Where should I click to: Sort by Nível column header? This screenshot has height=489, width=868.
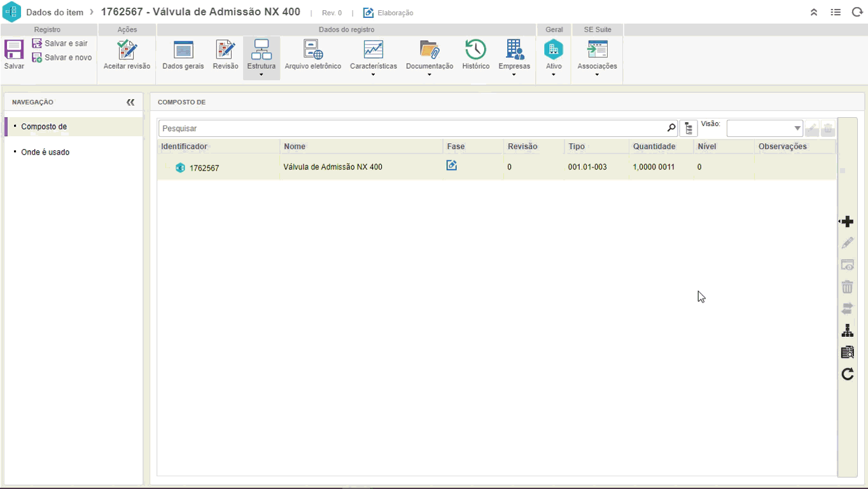coord(707,146)
